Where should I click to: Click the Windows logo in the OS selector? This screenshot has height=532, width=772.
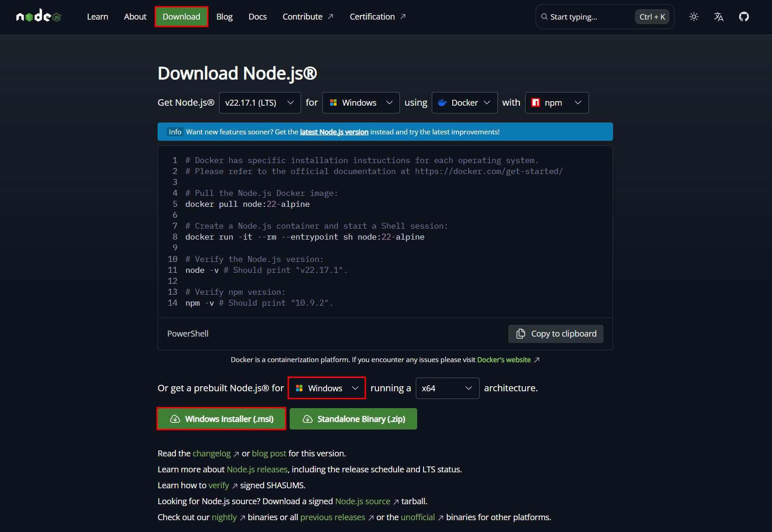click(333, 102)
